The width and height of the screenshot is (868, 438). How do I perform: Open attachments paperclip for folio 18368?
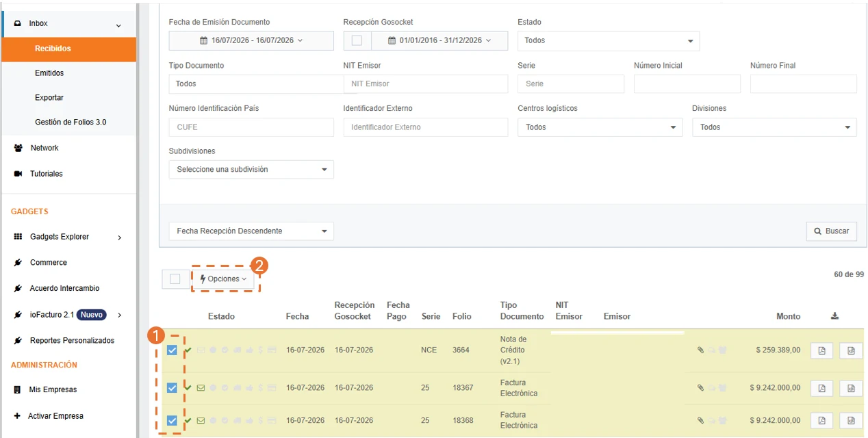tap(700, 420)
